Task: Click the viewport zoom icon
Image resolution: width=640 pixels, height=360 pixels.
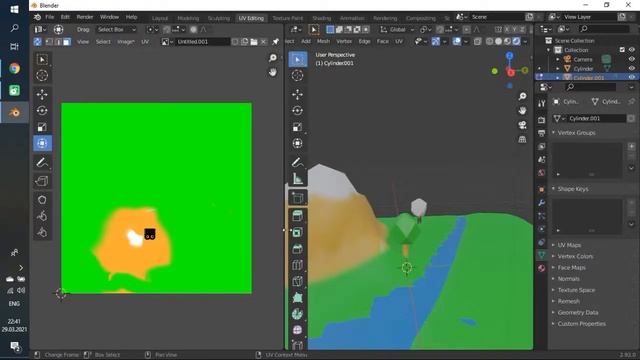Action: [522, 96]
